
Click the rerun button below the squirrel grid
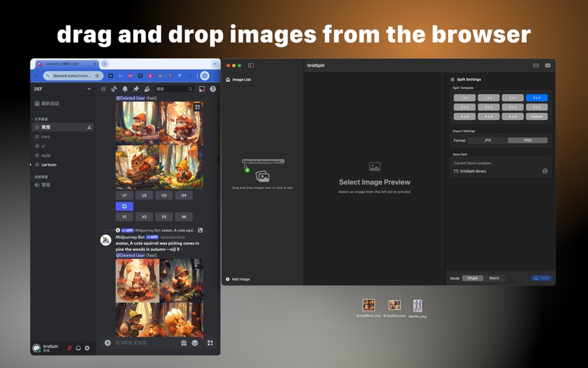124,206
